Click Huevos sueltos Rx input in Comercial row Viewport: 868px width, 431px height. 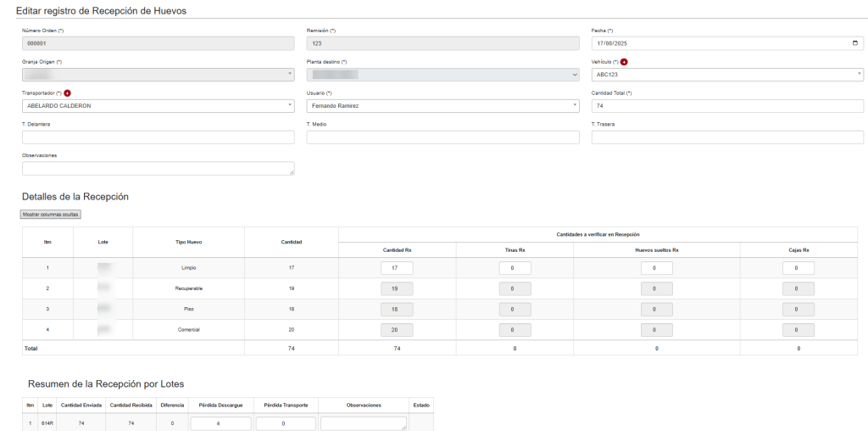click(x=657, y=330)
